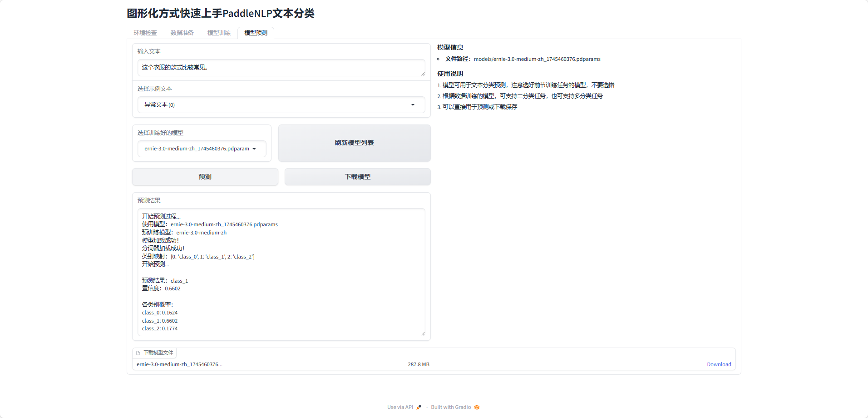Click the resize handle of 输入文本 textbox

coord(423,74)
